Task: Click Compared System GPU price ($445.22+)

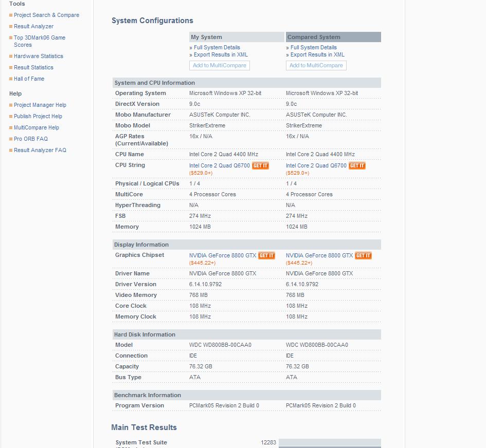Action: click(x=299, y=263)
